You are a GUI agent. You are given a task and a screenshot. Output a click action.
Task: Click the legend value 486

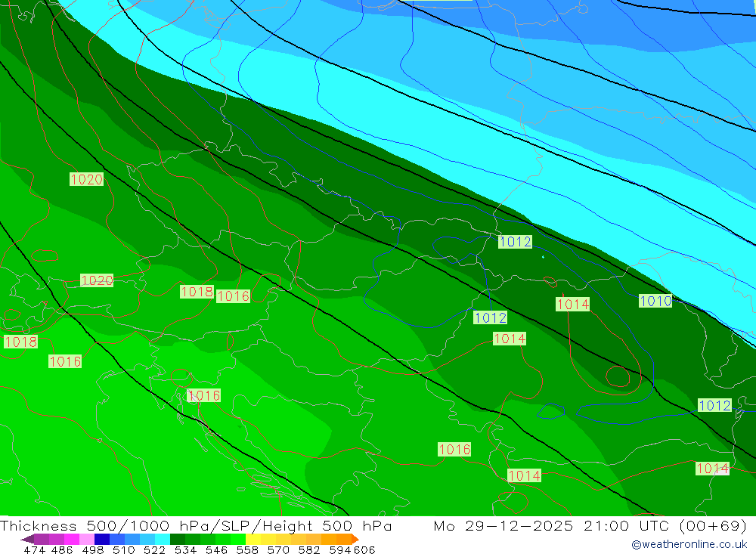point(62,549)
